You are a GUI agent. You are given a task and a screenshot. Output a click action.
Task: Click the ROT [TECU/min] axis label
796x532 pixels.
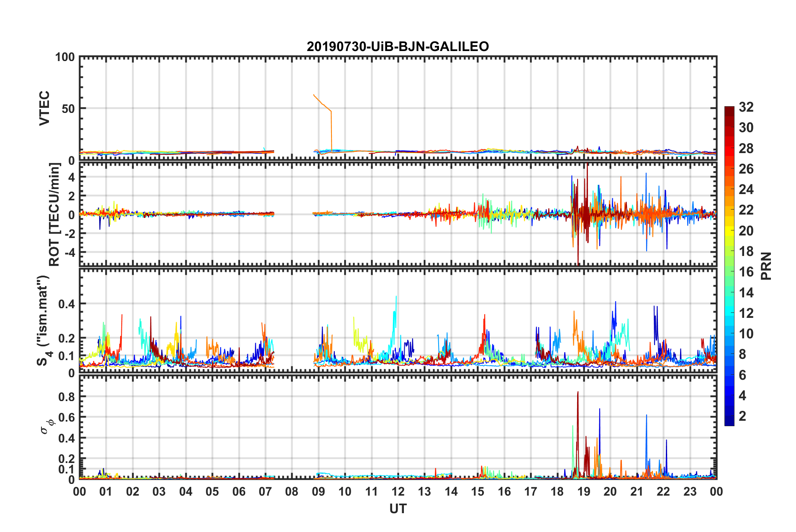[x=54, y=215]
